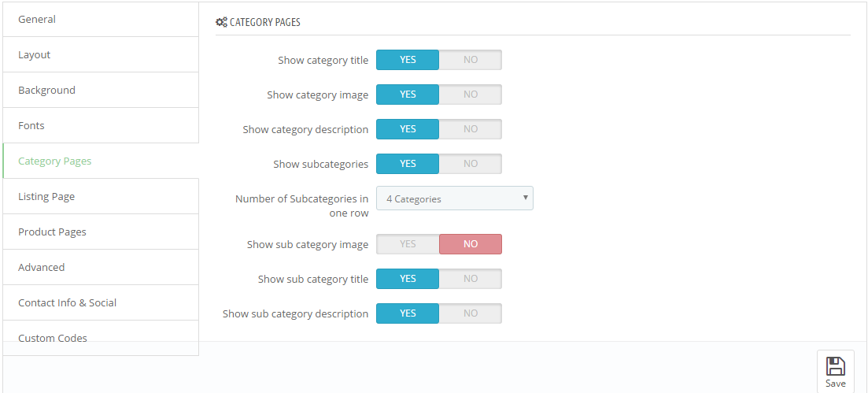The width and height of the screenshot is (868, 393).
Task: Set Show category title to NO
Action: pos(471,60)
